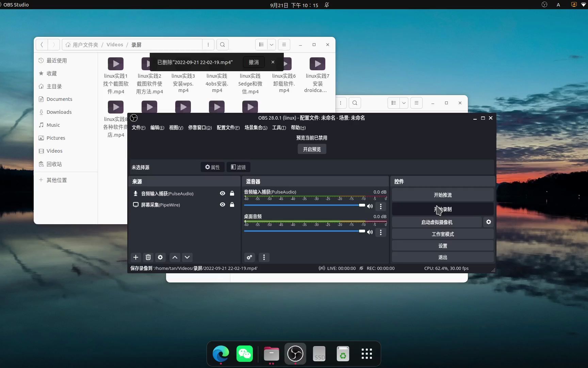Show applications grid in the dock
This screenshot has height=368, width=588.
[367, 353]
